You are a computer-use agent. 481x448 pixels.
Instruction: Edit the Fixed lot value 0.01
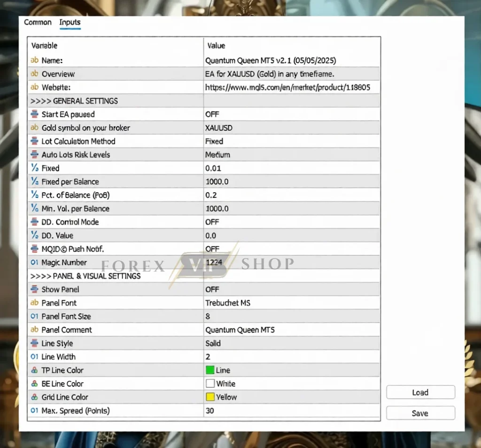point(292,168)
